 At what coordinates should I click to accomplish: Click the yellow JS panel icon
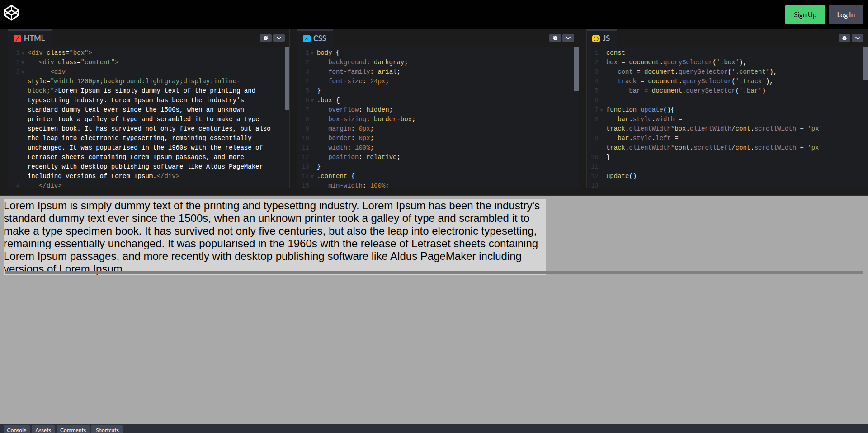(596, 39)
